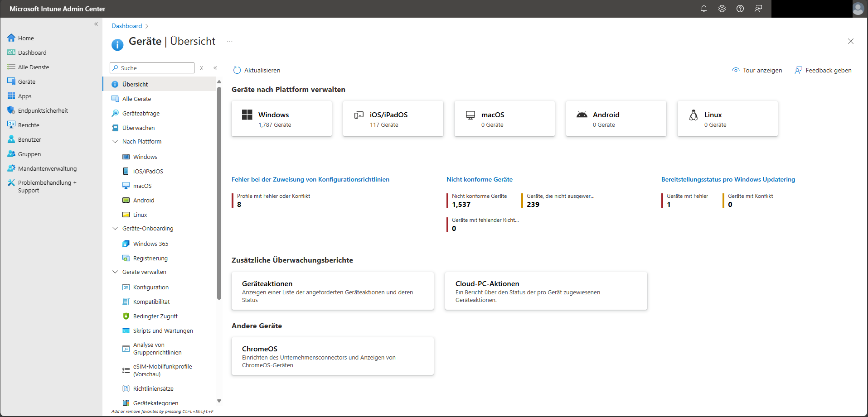Click the Linux icon in the tree

pos(126,215)
